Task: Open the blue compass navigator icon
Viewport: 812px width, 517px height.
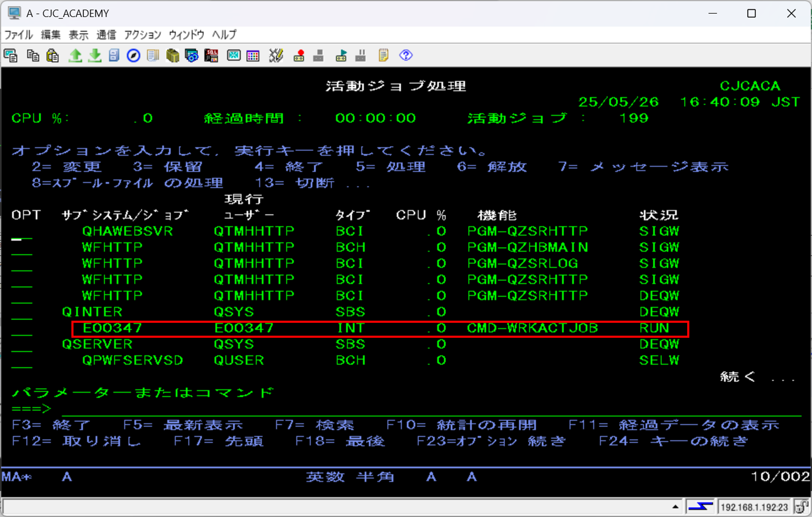Action: [x=133, y=55]
